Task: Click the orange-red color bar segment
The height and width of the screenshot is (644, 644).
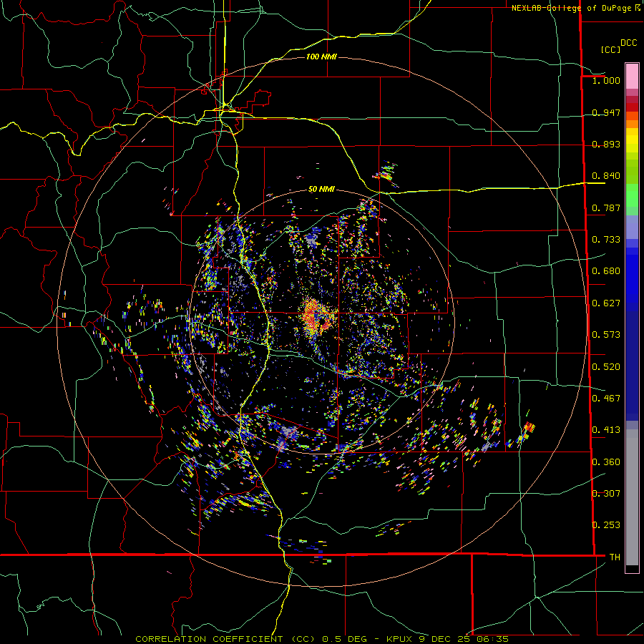Action: (x=632, y=116)
